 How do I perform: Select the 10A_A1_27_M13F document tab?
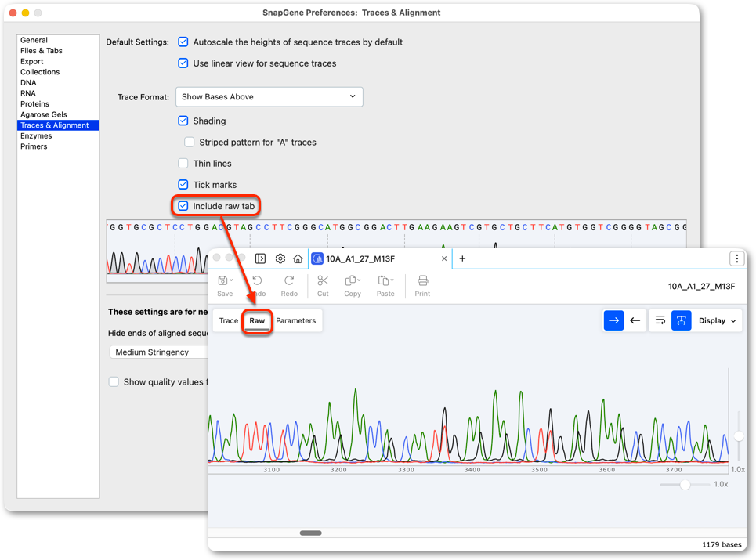point(380,258)
